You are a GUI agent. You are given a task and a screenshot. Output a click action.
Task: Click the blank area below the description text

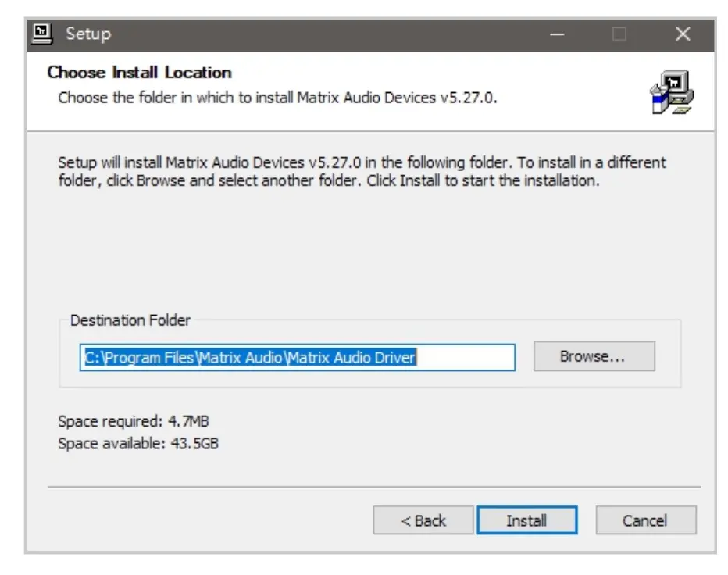(x=367, y=250)
